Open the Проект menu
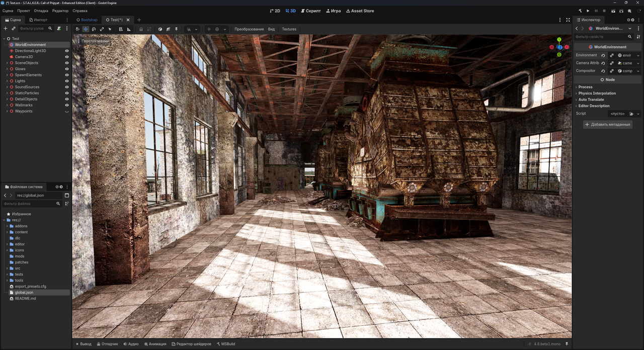Image resolution: width=644 pixels, height=350 pixels. tap(24, 11)
